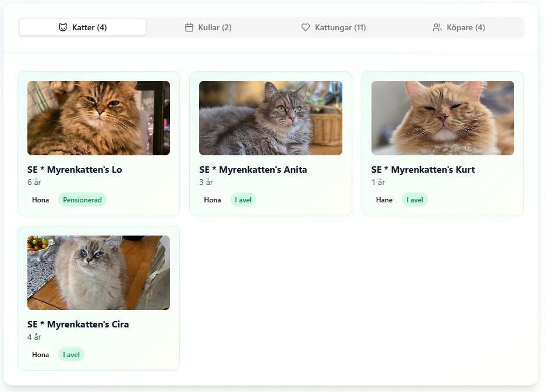
Task: Click SE * Myrenkatten's Anita title
Action: [253, 170]
